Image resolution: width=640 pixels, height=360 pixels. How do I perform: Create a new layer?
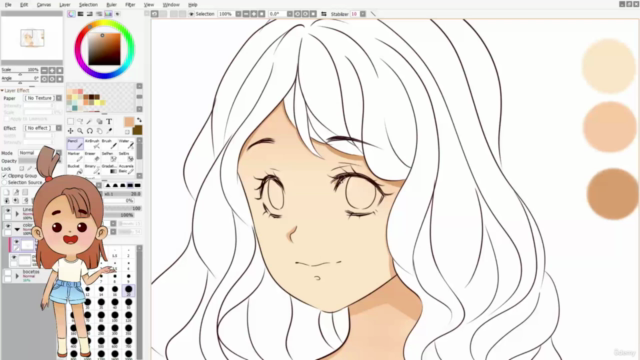tap(7, 192)
